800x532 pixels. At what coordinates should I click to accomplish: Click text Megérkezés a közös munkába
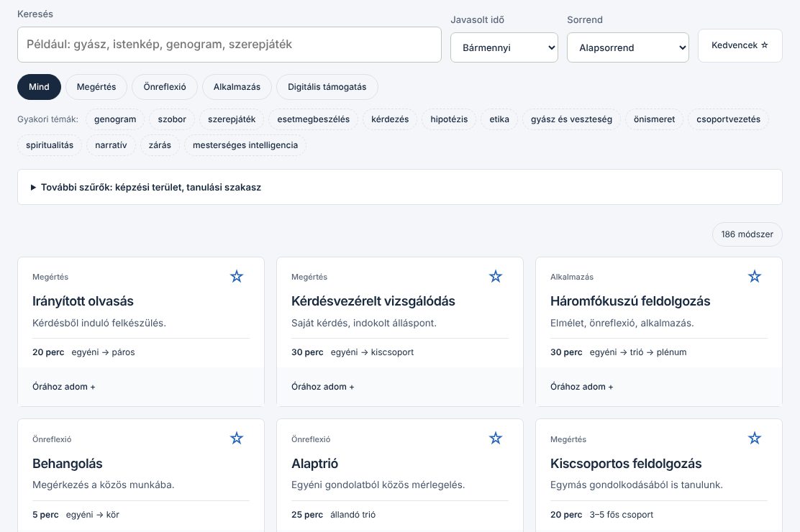point(103,485)
